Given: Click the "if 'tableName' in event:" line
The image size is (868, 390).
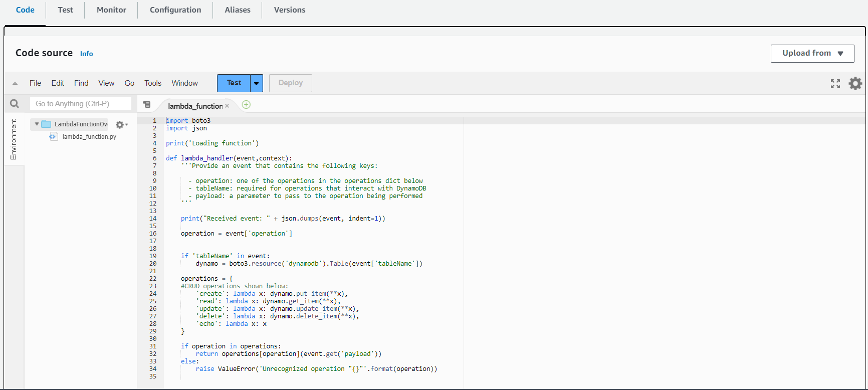Looking at the screenshot, I should [x=225, y=256].
